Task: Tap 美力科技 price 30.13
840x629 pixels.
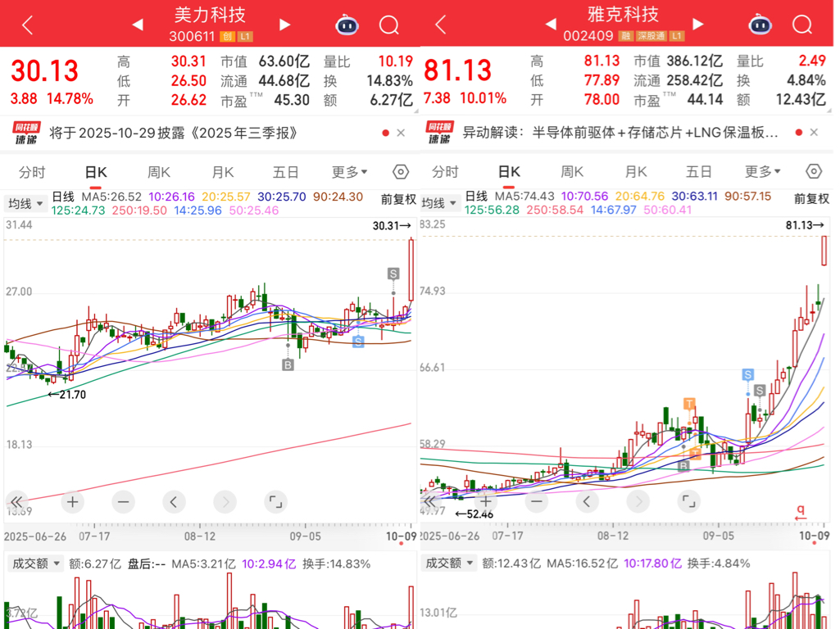Action: point(45,70)
